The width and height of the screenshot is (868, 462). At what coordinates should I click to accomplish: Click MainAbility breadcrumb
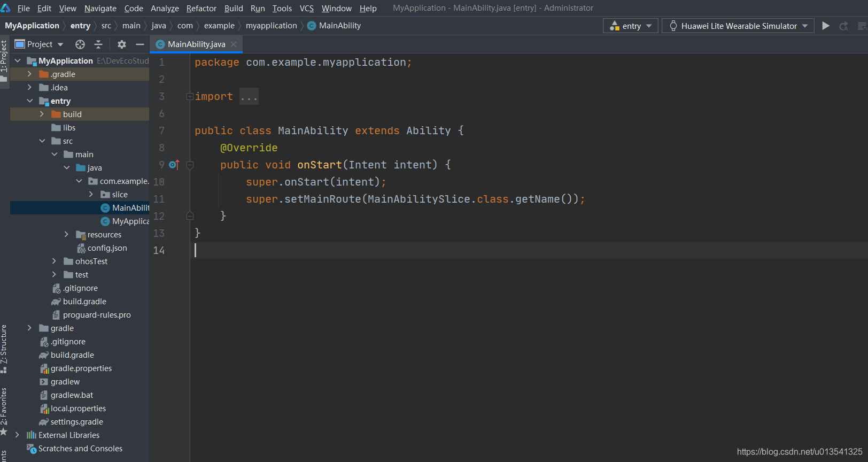pyautogui.click(x=334, y=26)
